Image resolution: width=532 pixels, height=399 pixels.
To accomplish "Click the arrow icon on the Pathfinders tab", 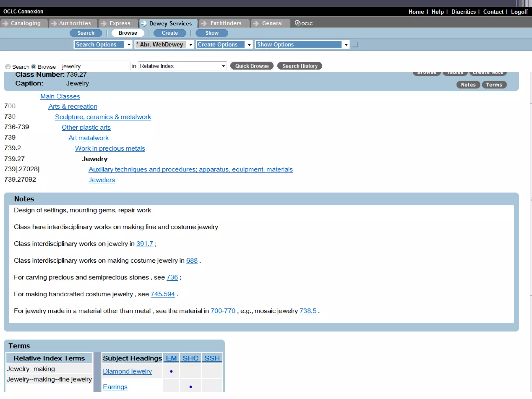I will pos(204,23).
